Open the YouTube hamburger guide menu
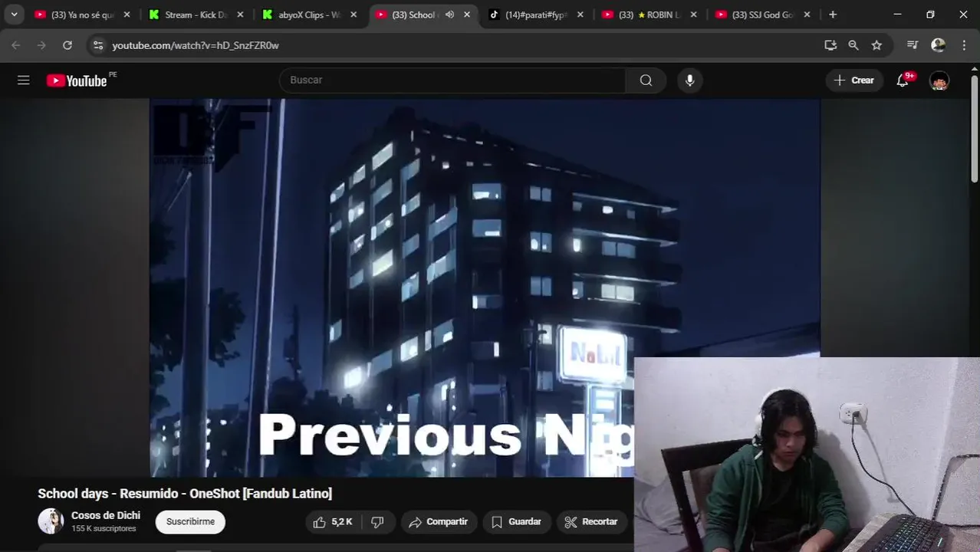Viewport: 980px width, 552px height. (x=24, y=80)
